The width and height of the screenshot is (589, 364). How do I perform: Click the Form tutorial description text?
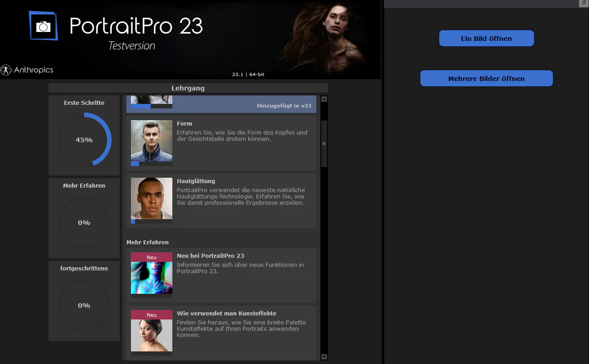(x=242, y=136)
